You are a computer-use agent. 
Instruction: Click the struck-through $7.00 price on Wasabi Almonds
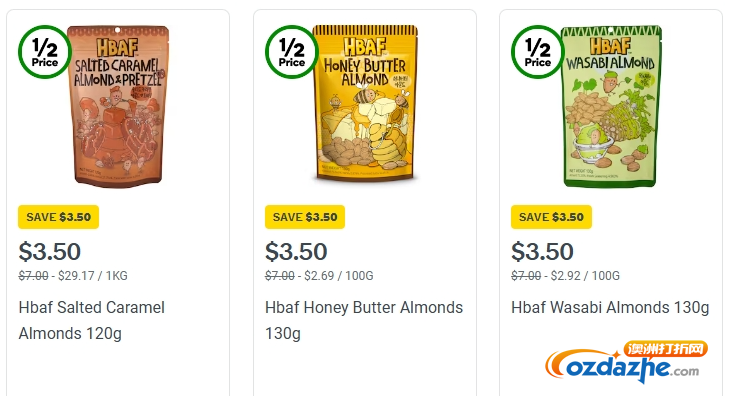(x=526, y=276)
